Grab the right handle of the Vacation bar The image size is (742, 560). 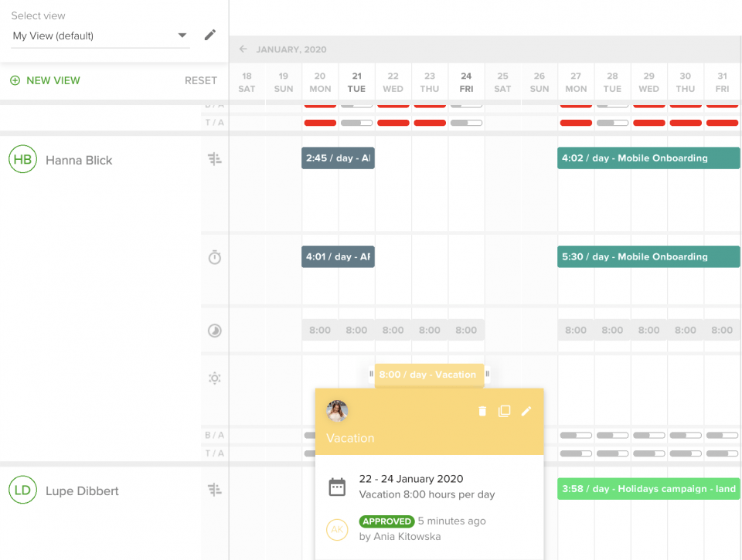coord(488,374)
